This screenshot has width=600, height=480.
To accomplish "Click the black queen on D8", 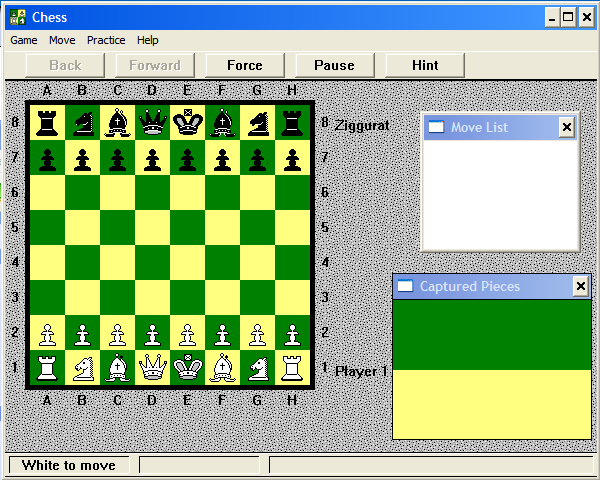I will click(152, 123).
